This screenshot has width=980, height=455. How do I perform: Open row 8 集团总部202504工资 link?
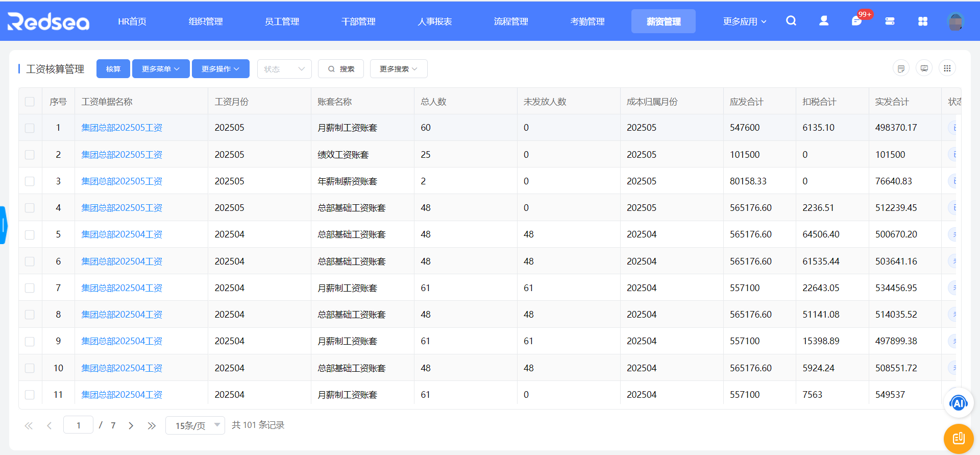pyautogui.click(x=122, y=315)
